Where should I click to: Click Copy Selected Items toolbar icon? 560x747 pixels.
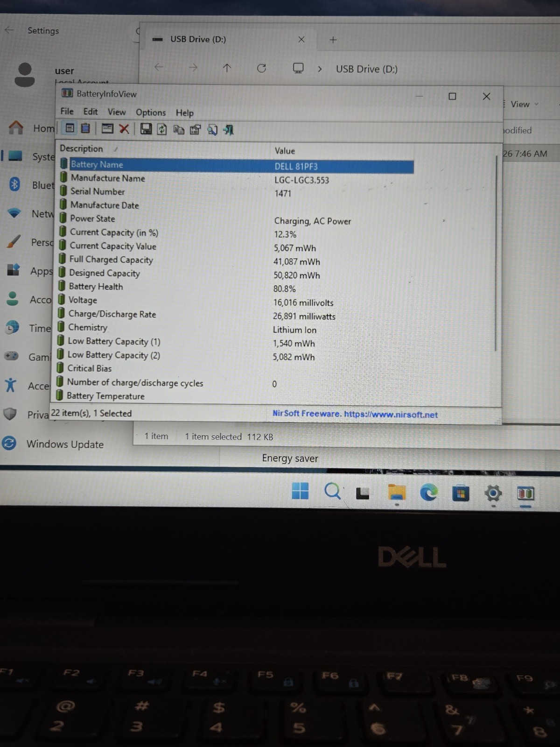tap(179, 130)
